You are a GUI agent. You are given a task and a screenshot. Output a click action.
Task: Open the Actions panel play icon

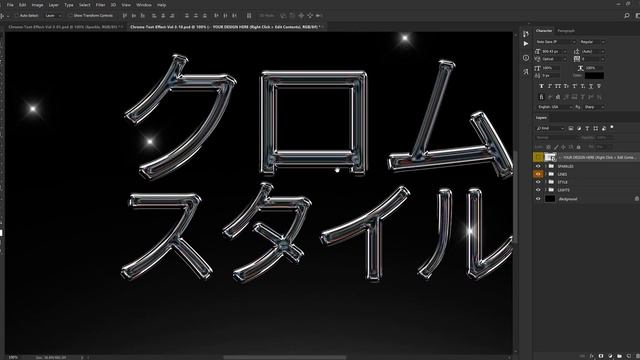(x=526, y=44)
